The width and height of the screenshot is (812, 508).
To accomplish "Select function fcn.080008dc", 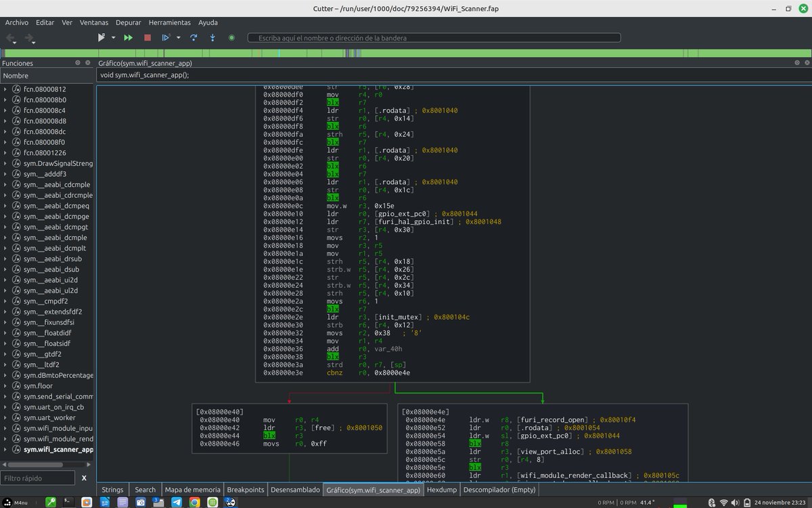I will point(45,131).
